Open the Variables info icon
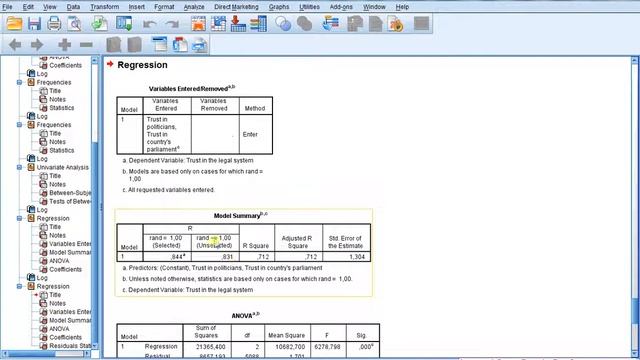 [258, 24]
